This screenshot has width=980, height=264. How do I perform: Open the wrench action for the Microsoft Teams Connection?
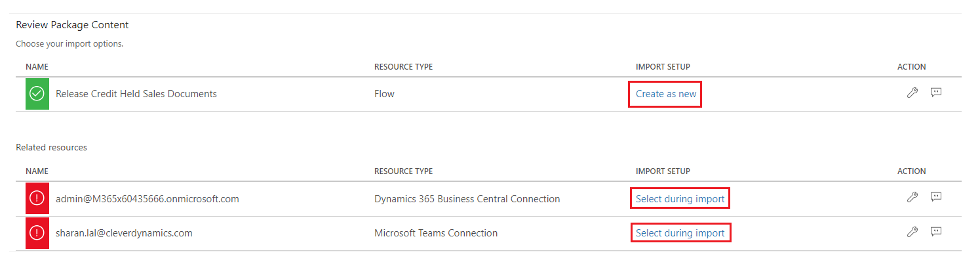tap(912, 232)
